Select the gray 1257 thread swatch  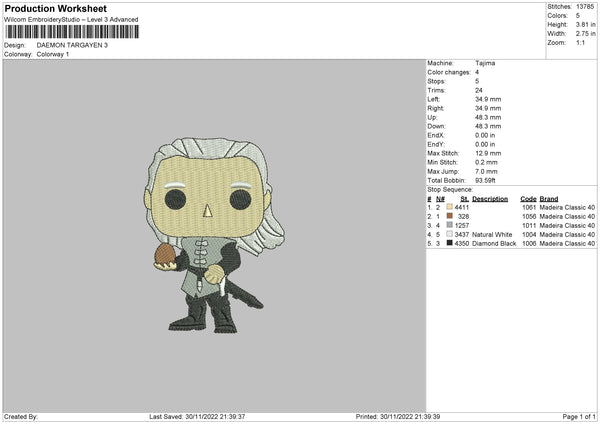(x=450, y=225)
